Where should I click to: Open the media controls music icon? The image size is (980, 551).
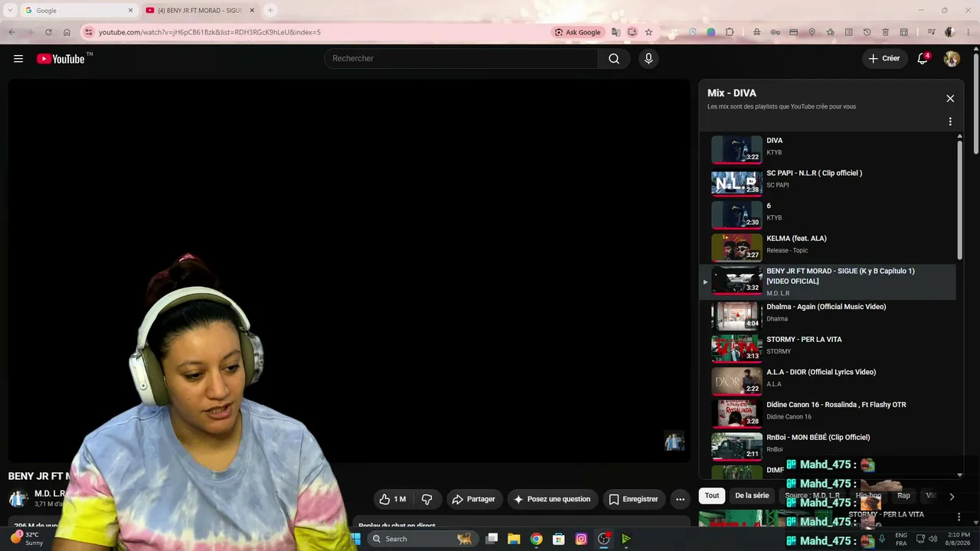click(931, 32)
